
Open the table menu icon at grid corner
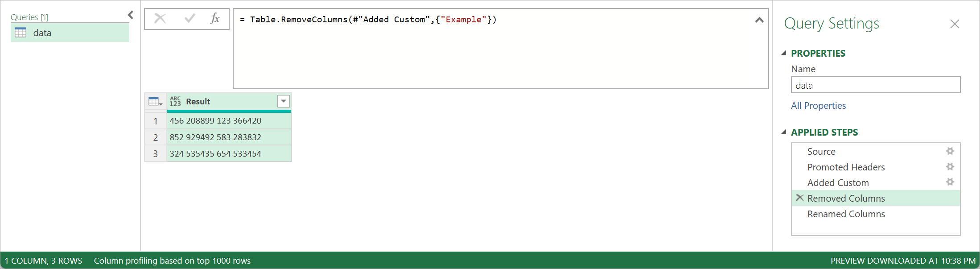[155, 102]
